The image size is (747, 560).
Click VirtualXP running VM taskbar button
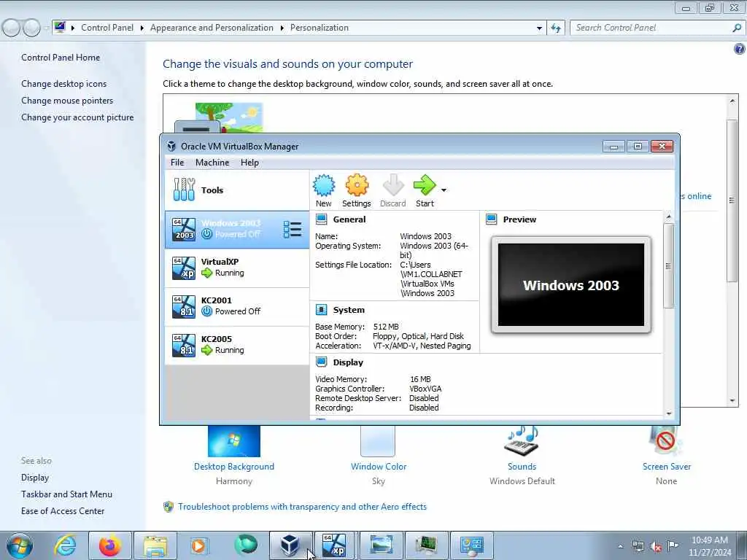click(x=336, y=545)
